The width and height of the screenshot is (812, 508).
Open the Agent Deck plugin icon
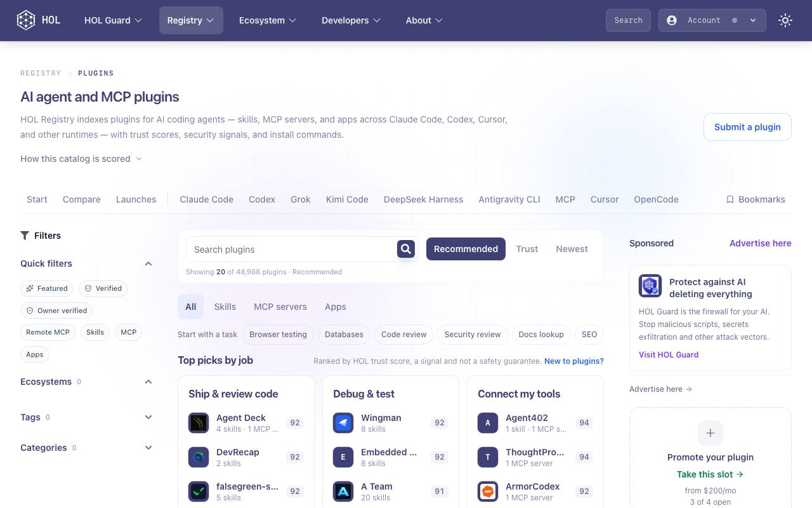[199, 423]
